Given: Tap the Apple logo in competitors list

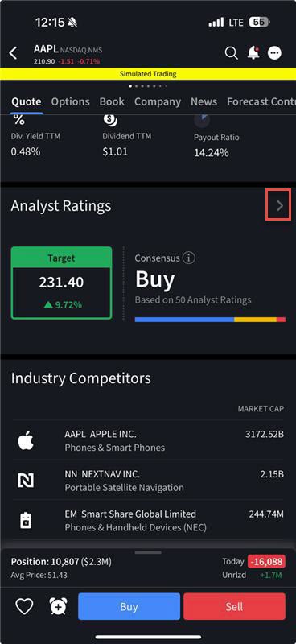Looking at the screenshot, I should point(26,440).
